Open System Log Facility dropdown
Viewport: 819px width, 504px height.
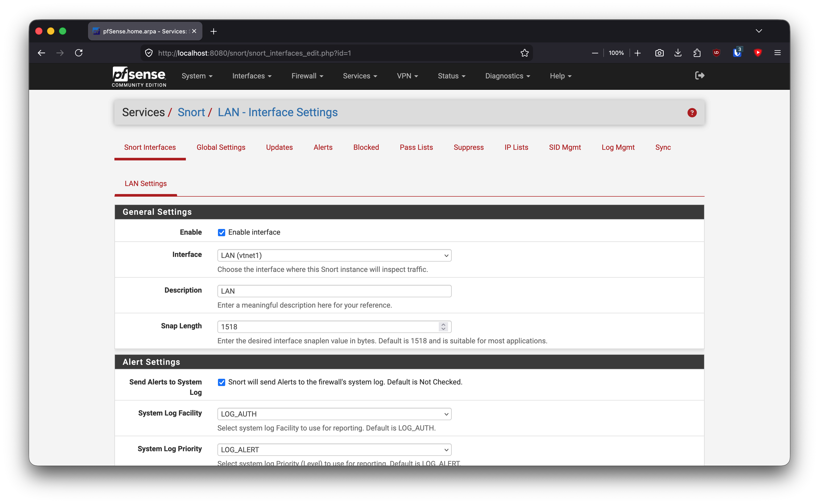(334, 414)
